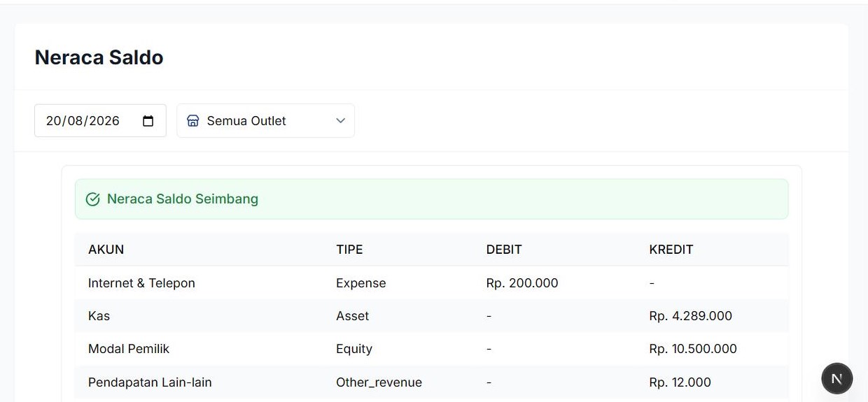Viewport: 868px width, 402px height.
Task: Click the TIPE column header
Action: point(349,250)
